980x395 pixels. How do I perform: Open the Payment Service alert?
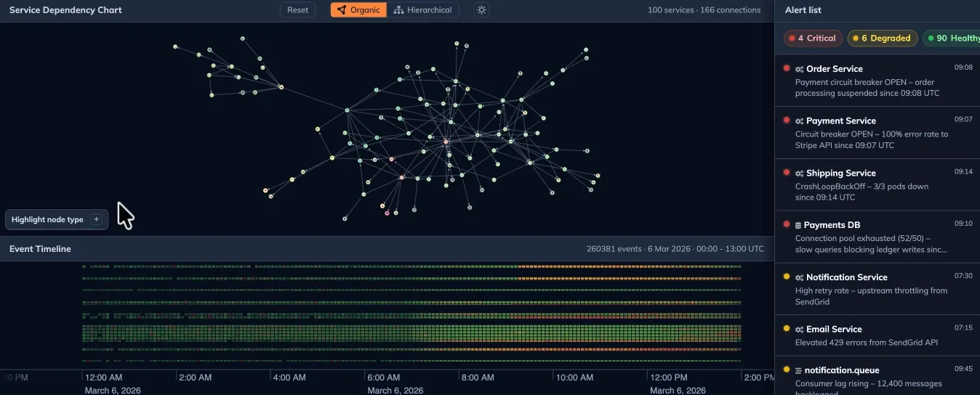877,133
